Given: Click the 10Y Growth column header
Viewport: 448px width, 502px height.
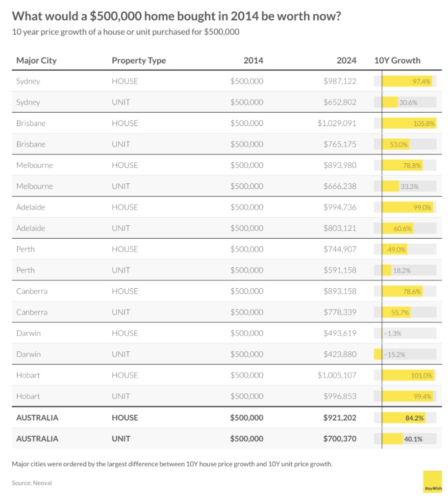Looking at the screenshot, I should (x=397, y=61).
